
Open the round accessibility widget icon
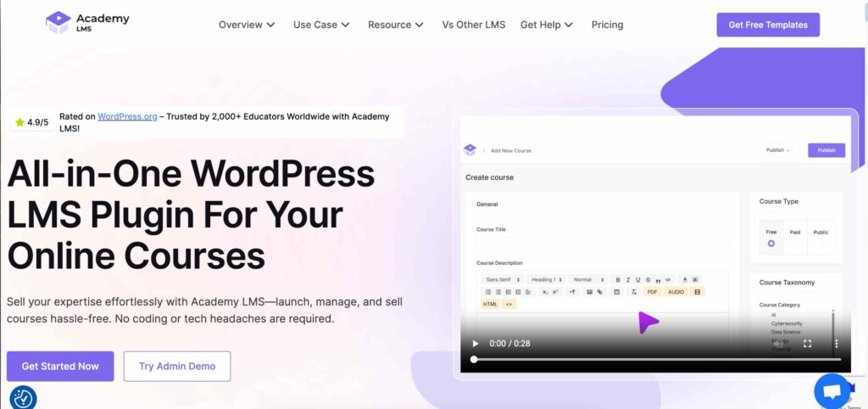[23, 397]
